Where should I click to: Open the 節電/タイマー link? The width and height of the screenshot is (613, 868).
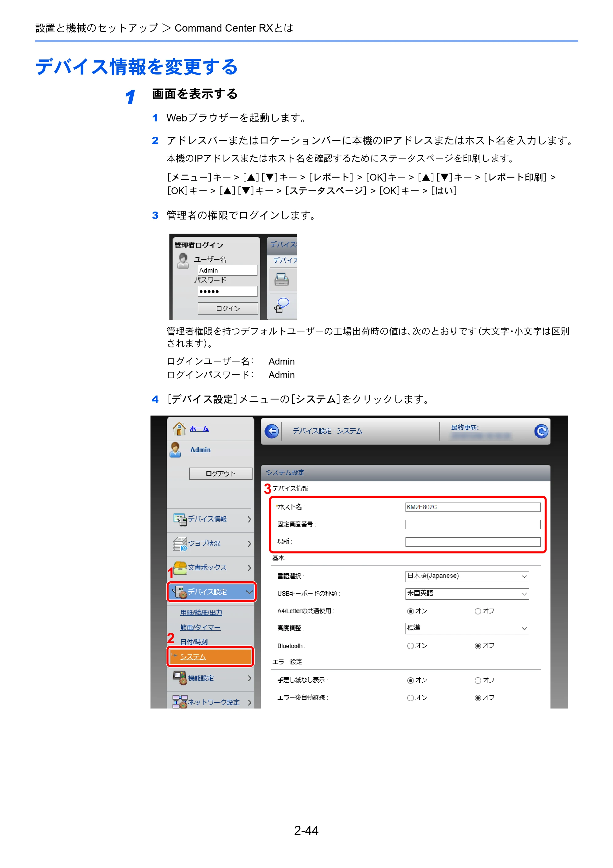200,627
